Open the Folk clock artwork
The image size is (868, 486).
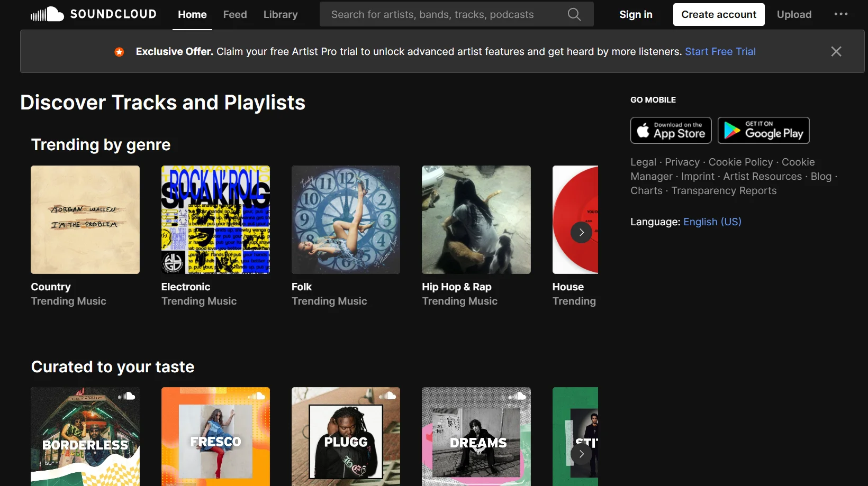click(346, 220)
